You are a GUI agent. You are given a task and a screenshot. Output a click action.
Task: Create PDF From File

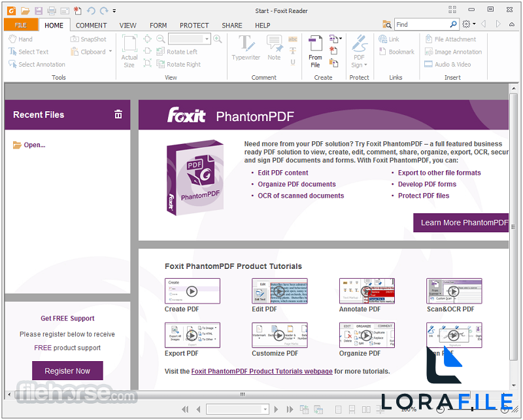click(x=315, y=51)
